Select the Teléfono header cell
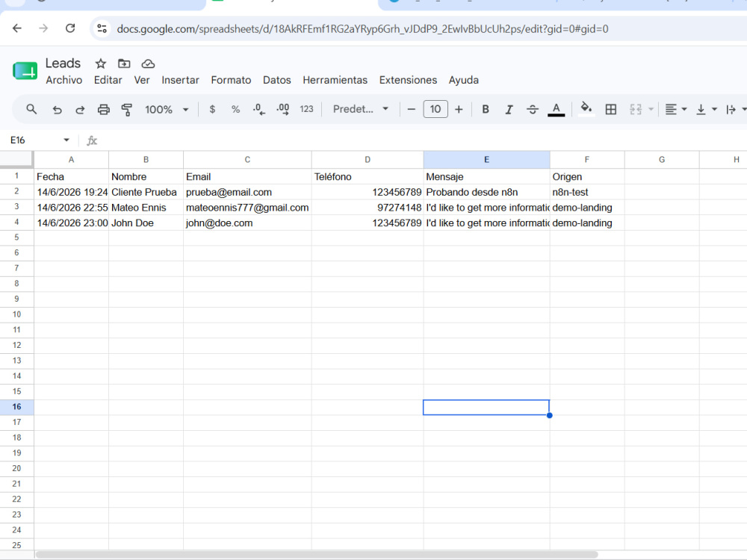The width and height of the screenshot is (747, 560). pos(368,177)
